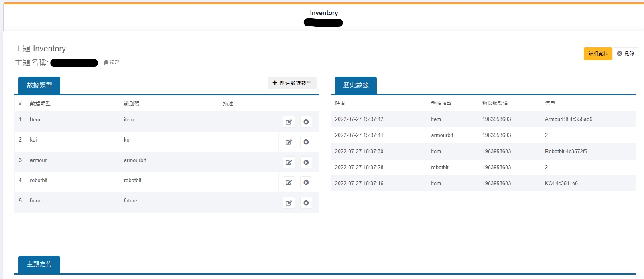Edit the Item data type row
The width and height of the screenshot is (644, 279).
tap(289, 122)
